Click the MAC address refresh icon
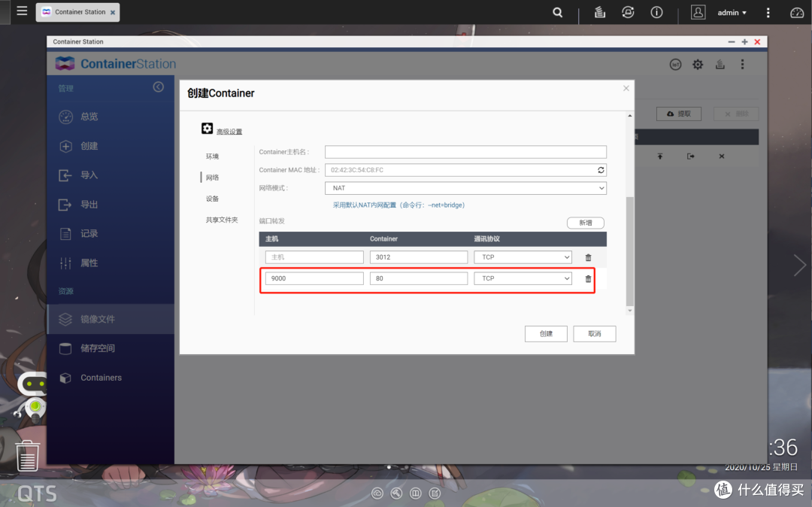Image resolution: width=812 pixels, height=507 pixels. point(601,170)
